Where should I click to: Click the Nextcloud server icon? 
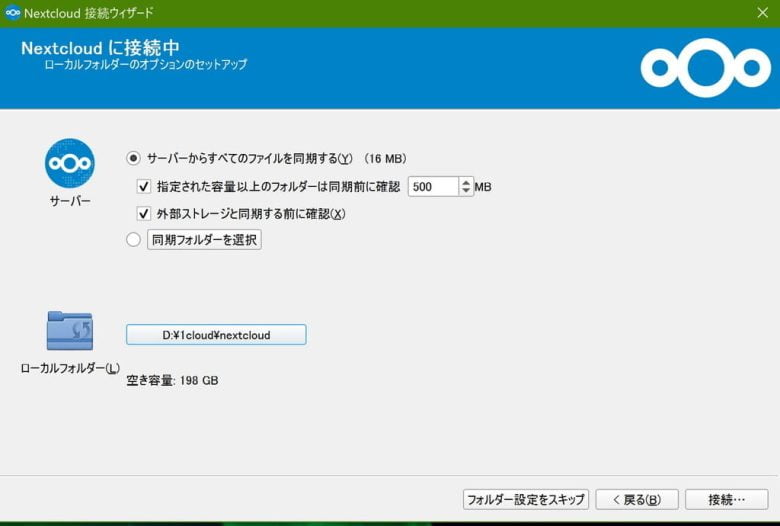pyautogui.click(x=70, y=163)
